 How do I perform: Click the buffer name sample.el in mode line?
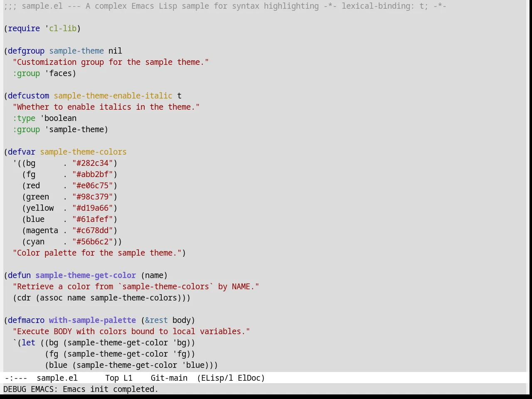[x=57, y=378]
